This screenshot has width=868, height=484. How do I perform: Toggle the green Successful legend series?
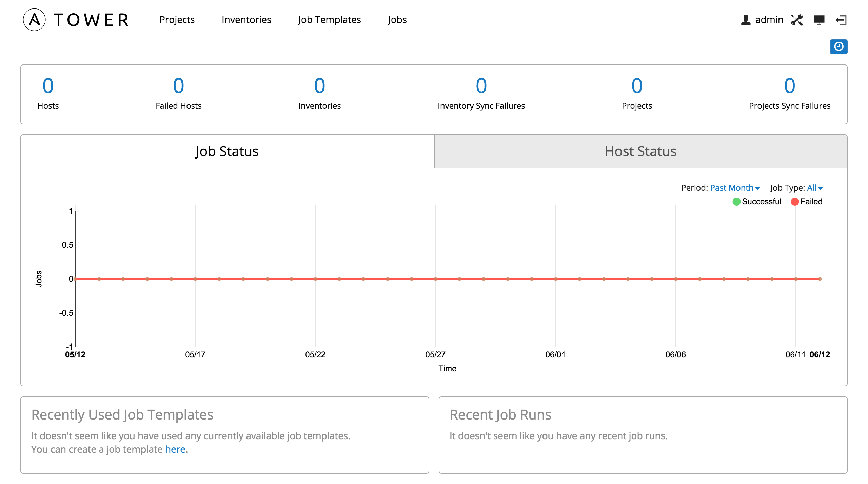click(x=757, y=202)
